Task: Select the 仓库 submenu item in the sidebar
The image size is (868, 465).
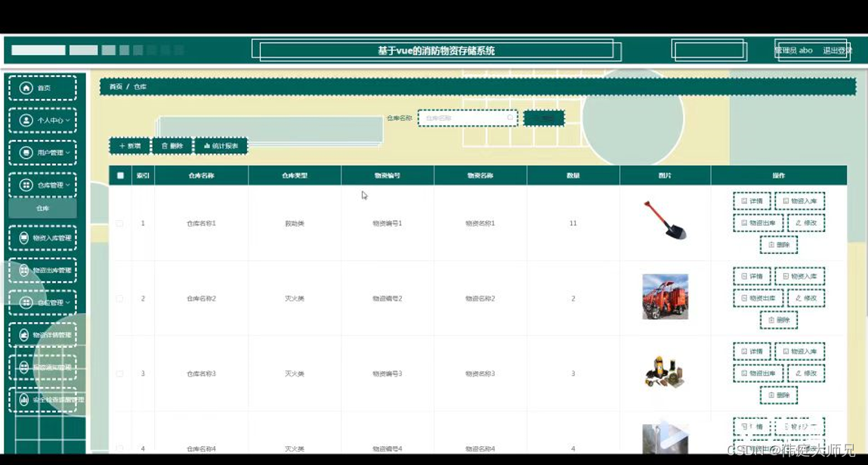Action: point(42,209)
